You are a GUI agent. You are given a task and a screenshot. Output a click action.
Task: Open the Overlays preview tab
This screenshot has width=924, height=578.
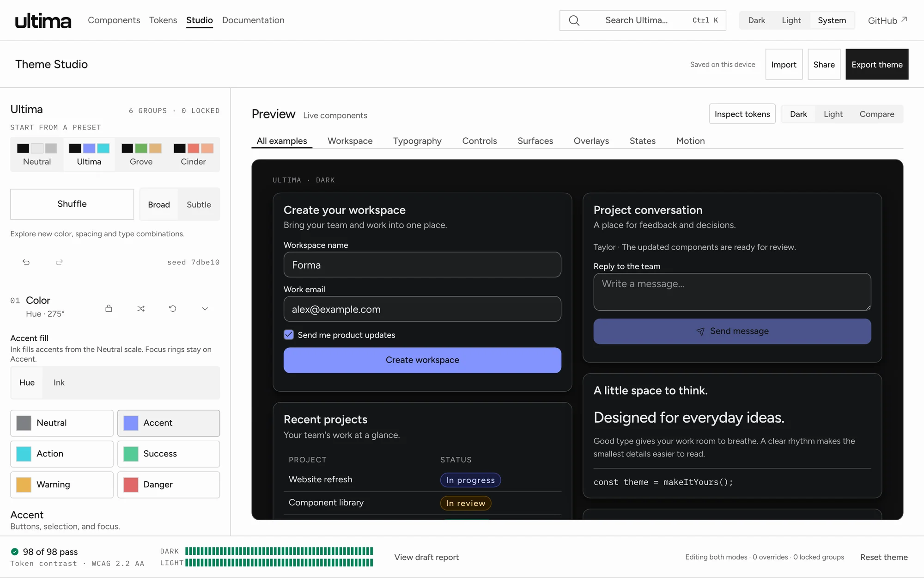click(x=591, y=141)
